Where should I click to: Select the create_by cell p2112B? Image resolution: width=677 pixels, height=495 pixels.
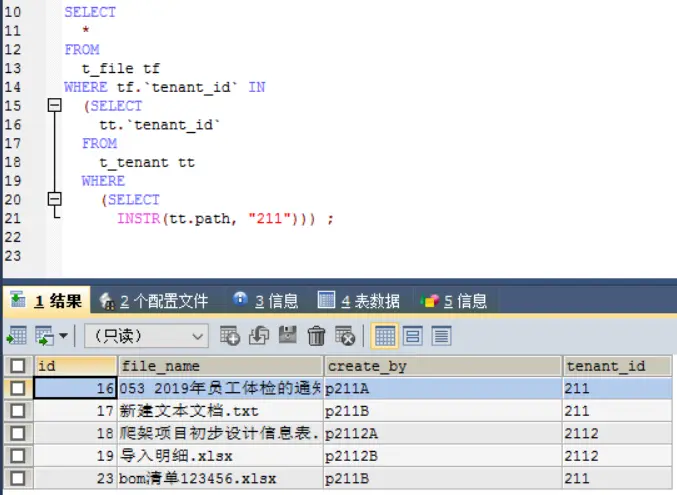coord(443,456)
